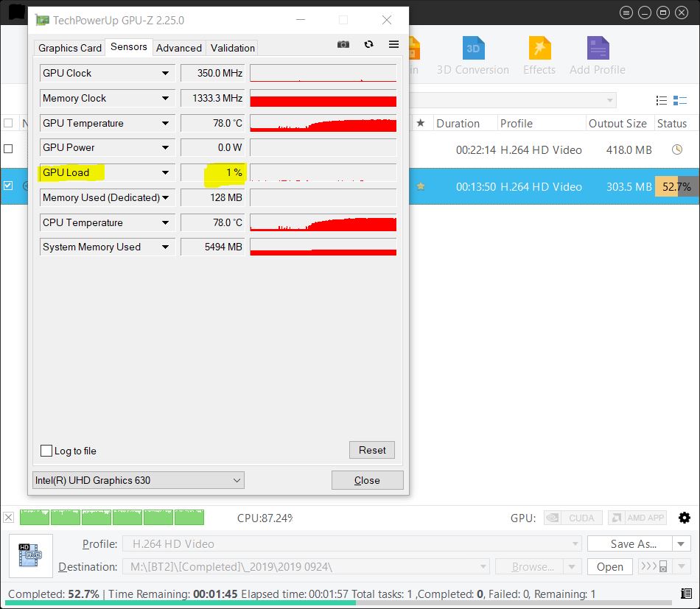Click the Profile column header
This screenshot has height=609, width=700.
(x=541, y=123)
